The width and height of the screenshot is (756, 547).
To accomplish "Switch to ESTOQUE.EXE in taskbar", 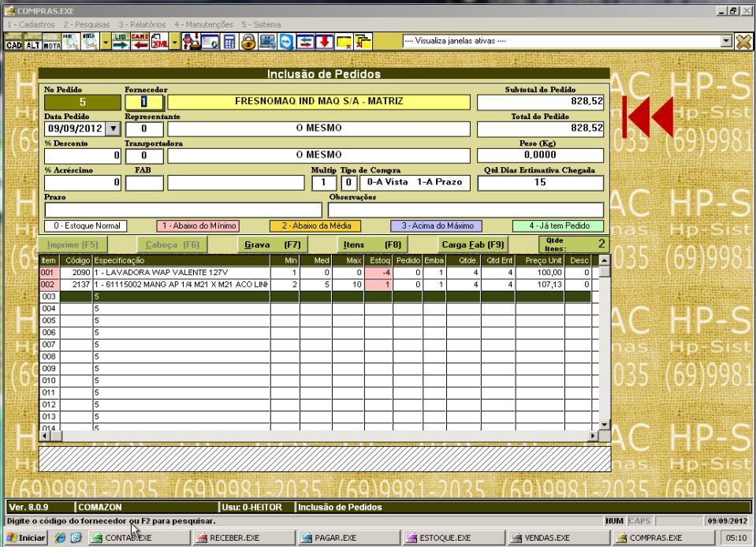I will 452,538.
